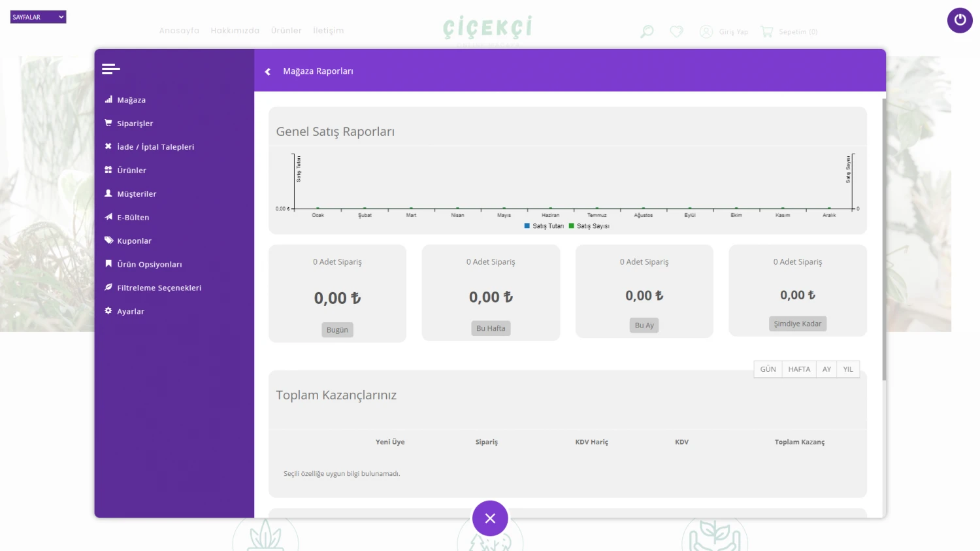The image size is (980, 551).
Task: Click the Siparişler cart icon
Action: 108,123
